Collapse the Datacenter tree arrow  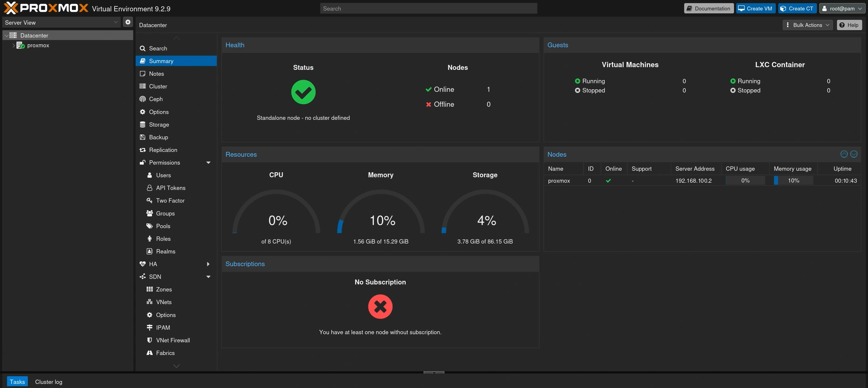click(6, 35)
